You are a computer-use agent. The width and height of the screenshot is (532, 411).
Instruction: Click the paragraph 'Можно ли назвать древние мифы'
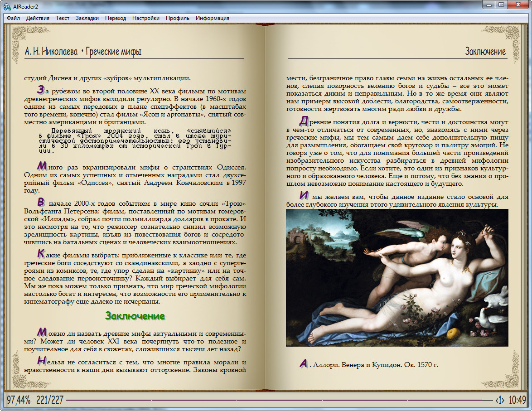click(135, 340)
